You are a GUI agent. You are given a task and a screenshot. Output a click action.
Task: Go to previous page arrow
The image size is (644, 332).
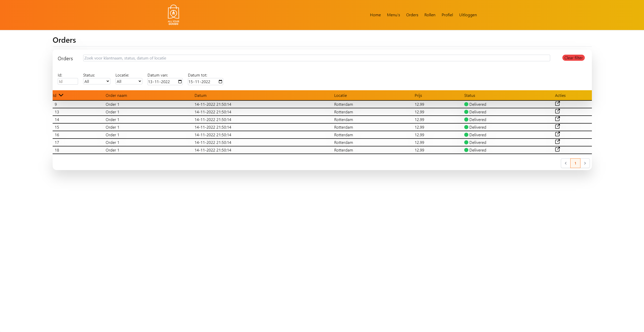[566, 163]
